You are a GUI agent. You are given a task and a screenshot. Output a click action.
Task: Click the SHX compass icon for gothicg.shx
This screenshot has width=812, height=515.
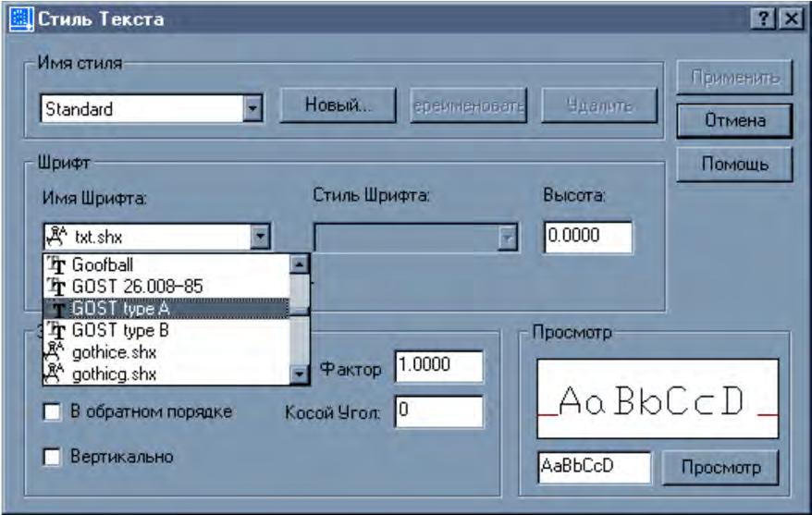(x=55, y=374)
